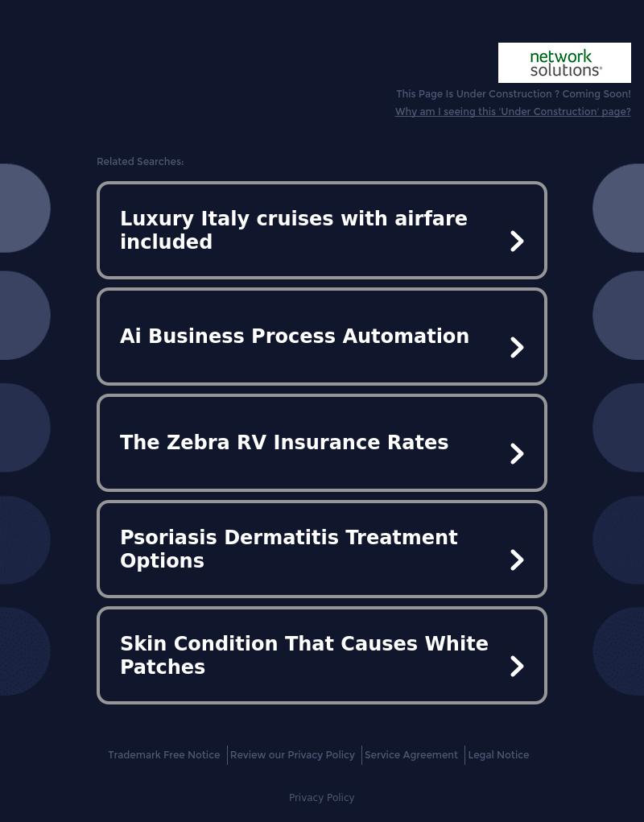The image size is (644, 822).
Task: Click the top-left decorative circle
Action: click(x=20, y=208)
